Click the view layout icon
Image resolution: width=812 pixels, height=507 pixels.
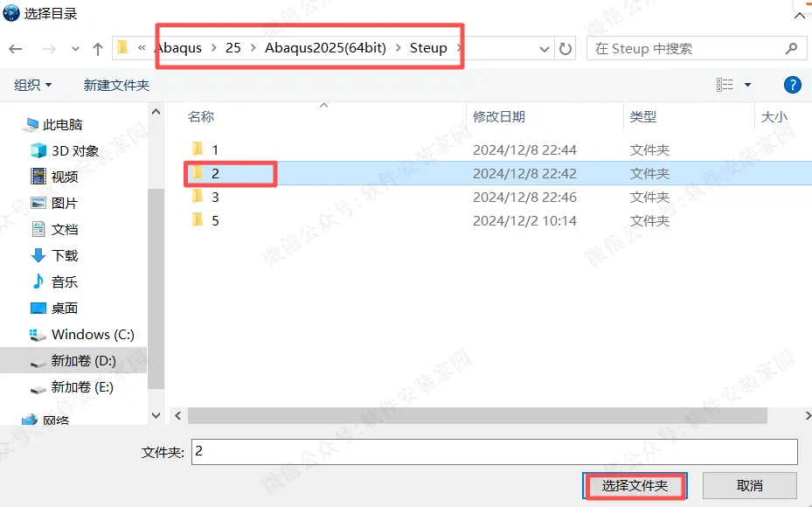pos(725,85)
